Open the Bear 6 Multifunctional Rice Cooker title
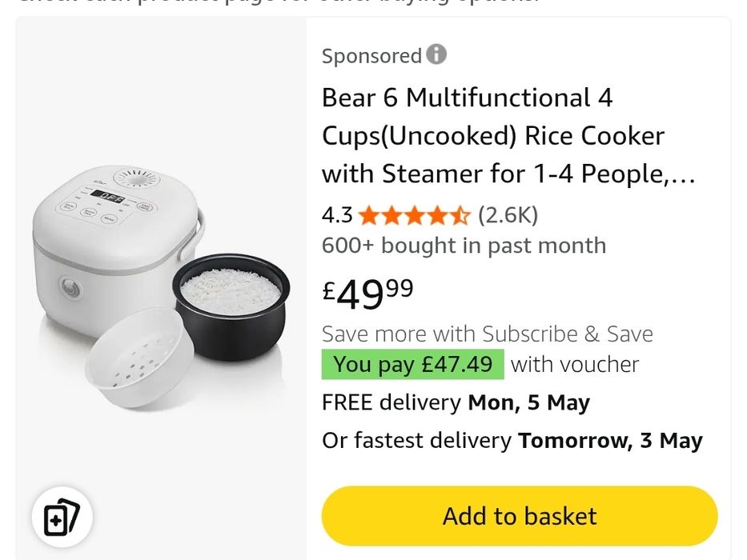 508,136
